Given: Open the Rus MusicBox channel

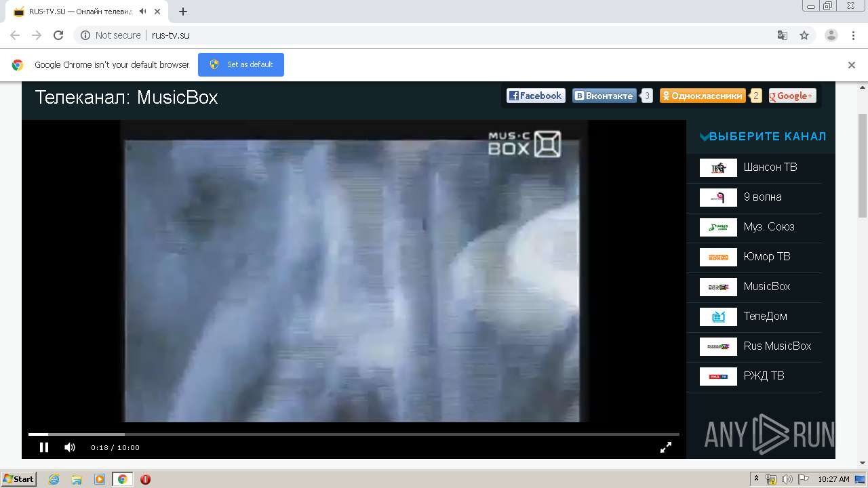Looking at the screenshot, I should coord(777,346).
